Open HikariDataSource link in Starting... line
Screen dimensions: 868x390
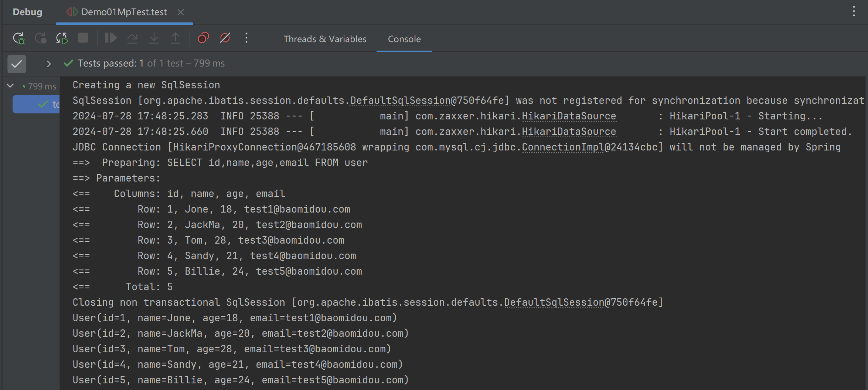click(569, 116)
